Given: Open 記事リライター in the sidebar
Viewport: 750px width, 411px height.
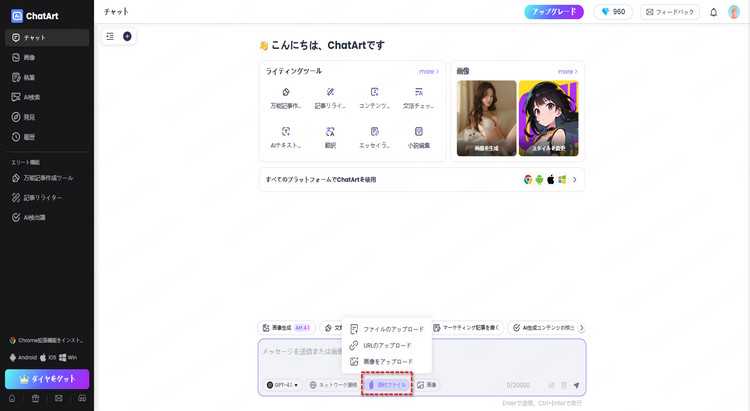Looking at the screenshot, I should (47, 198).
